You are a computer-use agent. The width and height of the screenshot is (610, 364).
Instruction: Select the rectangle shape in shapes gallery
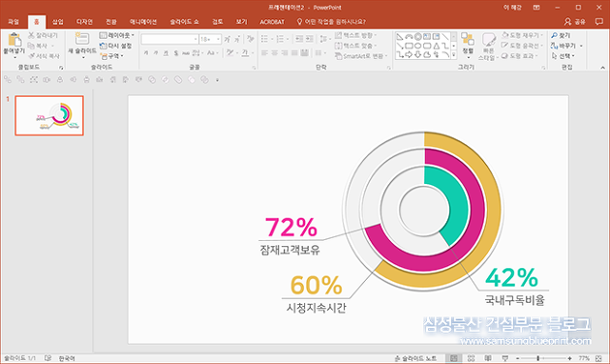click(409, 45)
